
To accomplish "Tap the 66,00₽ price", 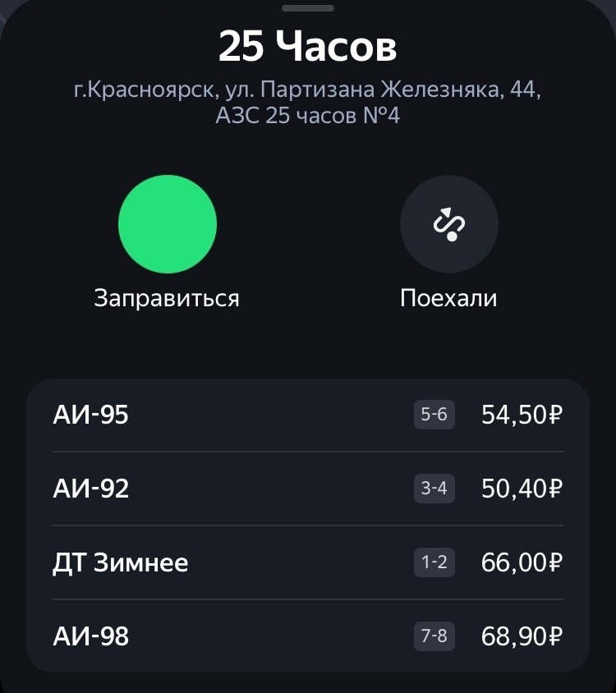I will pyautogui.click(x=522, y=562).
